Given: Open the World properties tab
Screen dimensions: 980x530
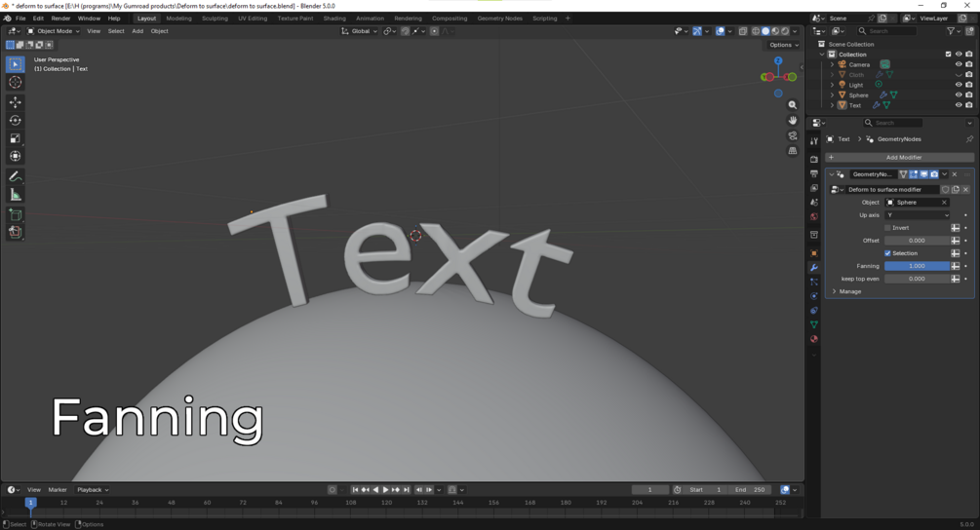Looking at the screenshot, I should point(814,216).
